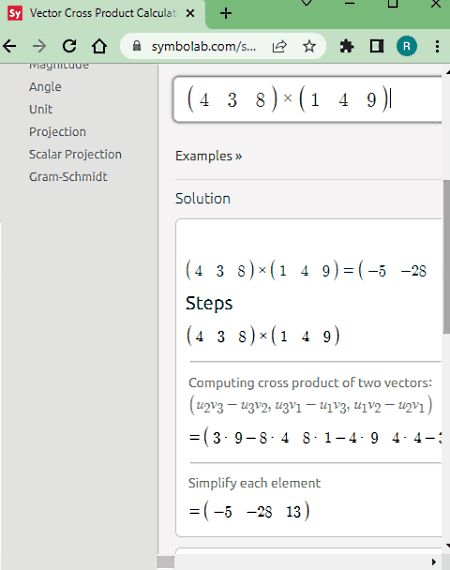Viewport: 450px width, 570px height.
Task: Bookmark this page with the star icon
Action: (x=309, y=46)
